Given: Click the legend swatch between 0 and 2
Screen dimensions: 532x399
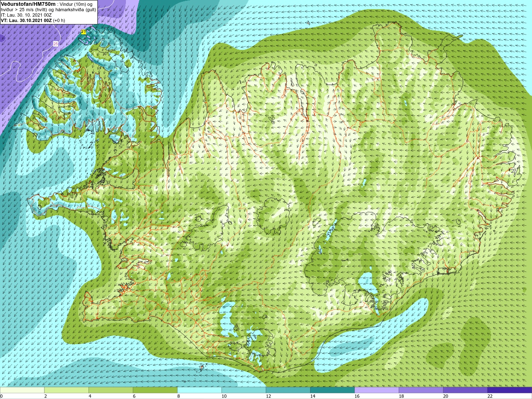Looking at the screenshot, I should pyautogui.click(x=22, y=390).
